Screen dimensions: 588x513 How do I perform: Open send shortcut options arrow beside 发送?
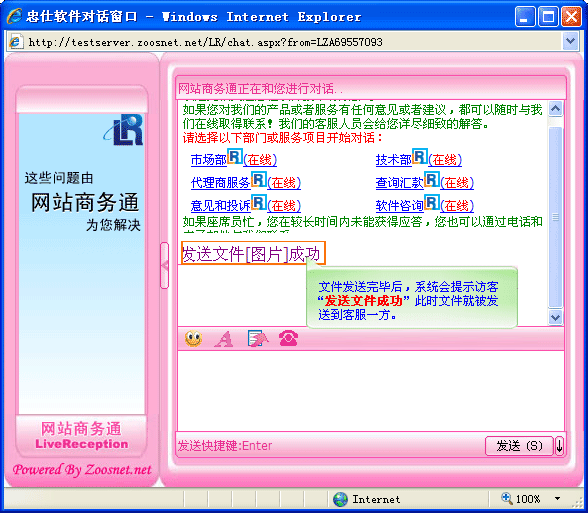click(x=560, y=446)
